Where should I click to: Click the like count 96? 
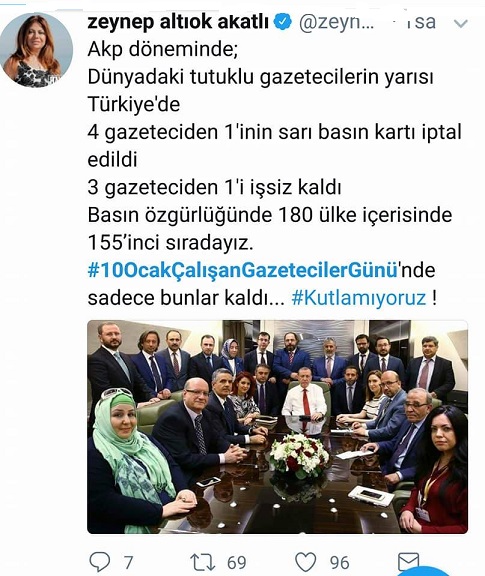[x=340, y=562]
